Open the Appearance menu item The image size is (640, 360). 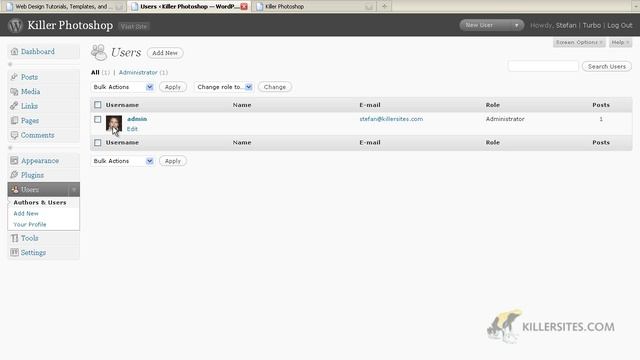click(x=40, y=160)
